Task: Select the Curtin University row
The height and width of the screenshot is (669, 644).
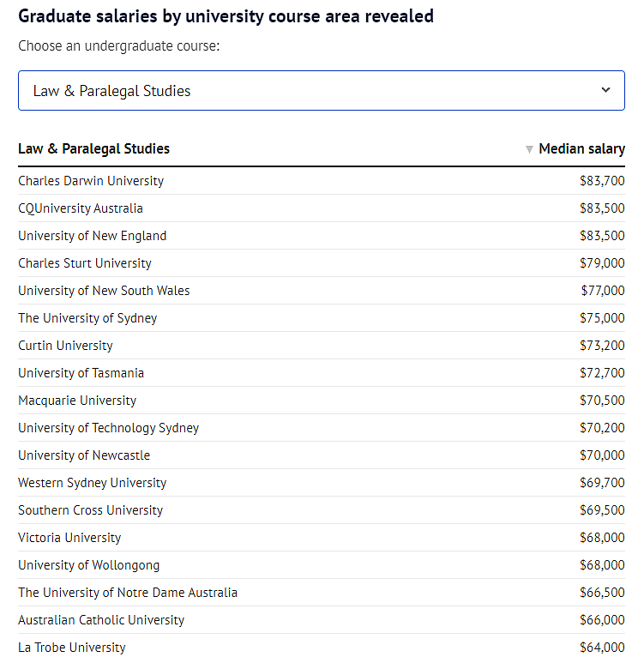Action: 322,346
